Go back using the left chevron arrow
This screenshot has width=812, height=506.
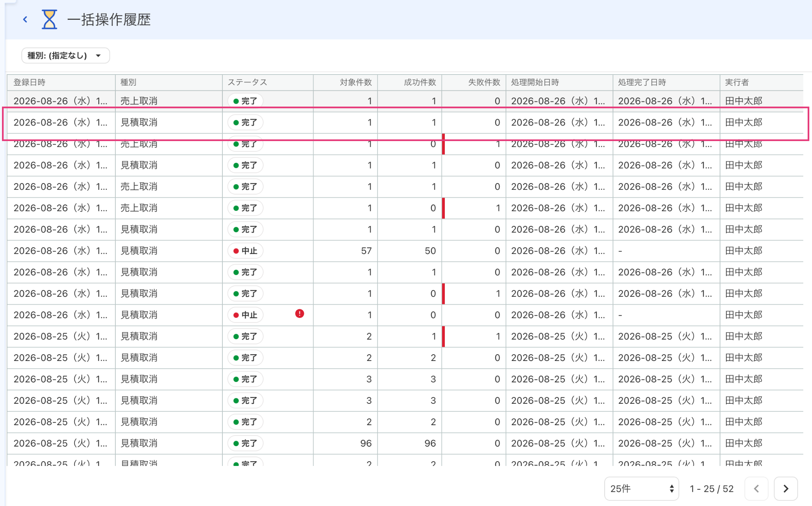click(25, 19)
